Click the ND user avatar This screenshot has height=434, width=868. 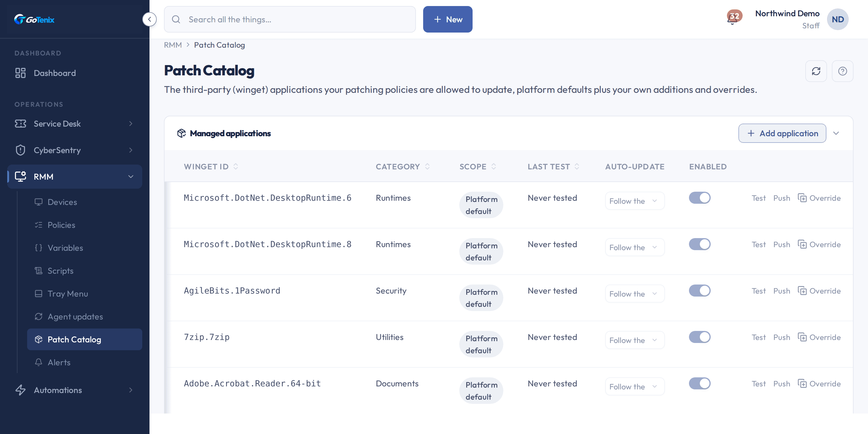coord(838,19)
